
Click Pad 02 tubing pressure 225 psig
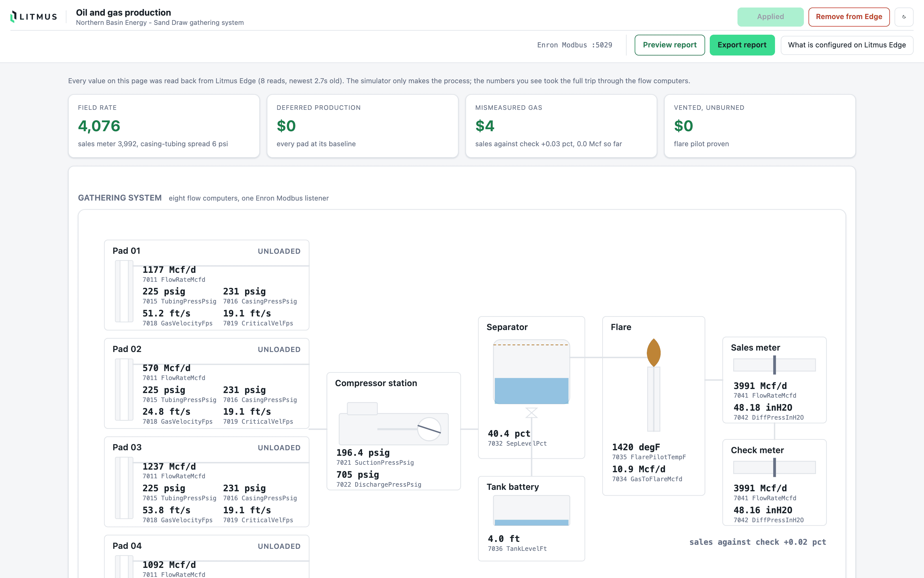click(x=164, y=390)
